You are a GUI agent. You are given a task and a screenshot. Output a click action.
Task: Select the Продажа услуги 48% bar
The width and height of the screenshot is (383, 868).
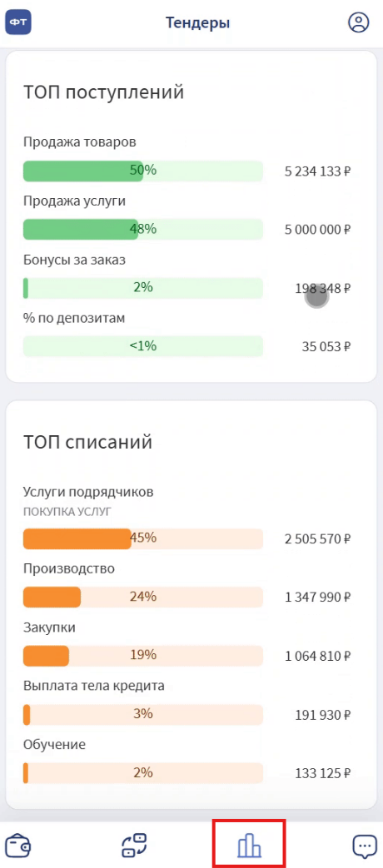coord(143,229)
